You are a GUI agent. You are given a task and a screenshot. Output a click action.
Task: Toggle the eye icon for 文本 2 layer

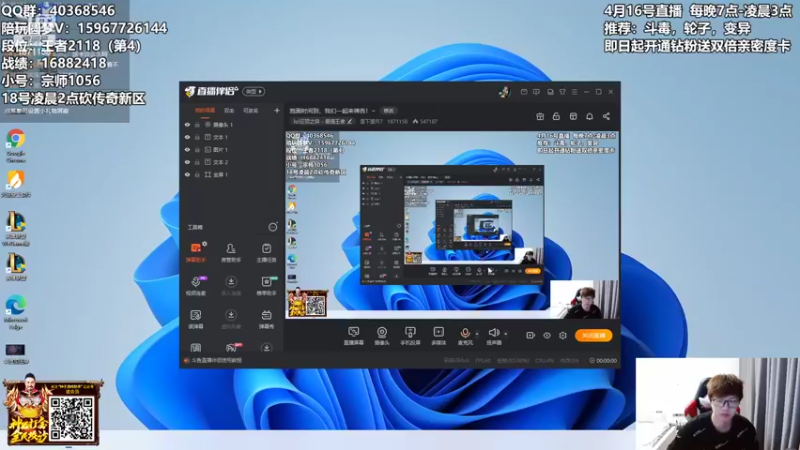187,162
